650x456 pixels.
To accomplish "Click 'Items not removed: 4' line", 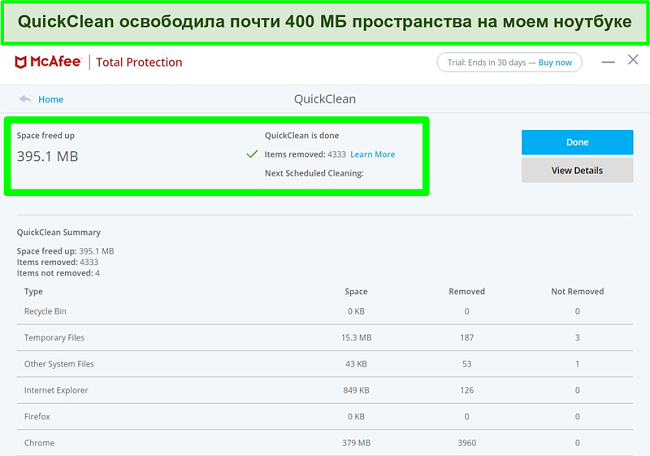I will pyautogui.click(x=58, y=273).
